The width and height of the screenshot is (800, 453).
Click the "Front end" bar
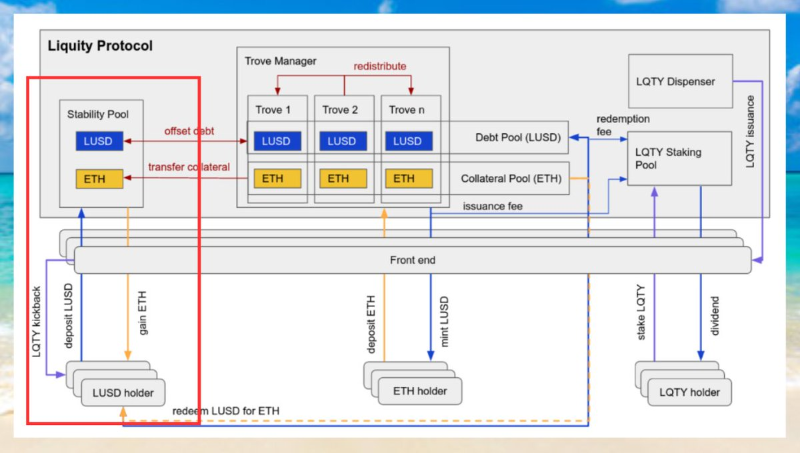[x=413, y=260]
